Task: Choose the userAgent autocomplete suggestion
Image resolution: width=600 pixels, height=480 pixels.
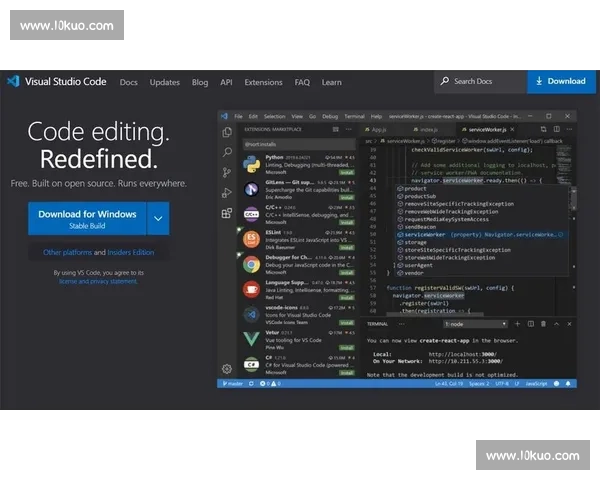Action: 481,265
